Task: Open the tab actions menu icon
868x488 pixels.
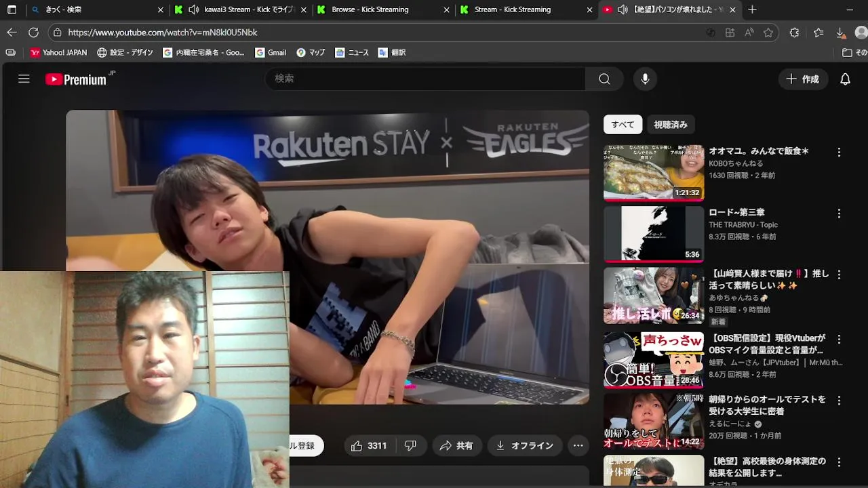Action: [x=12, y=9]
